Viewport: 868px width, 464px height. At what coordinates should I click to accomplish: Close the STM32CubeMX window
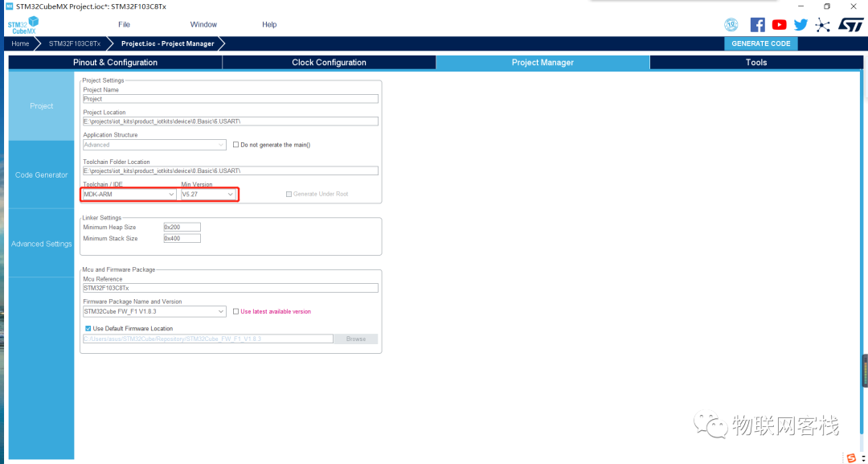853,6
